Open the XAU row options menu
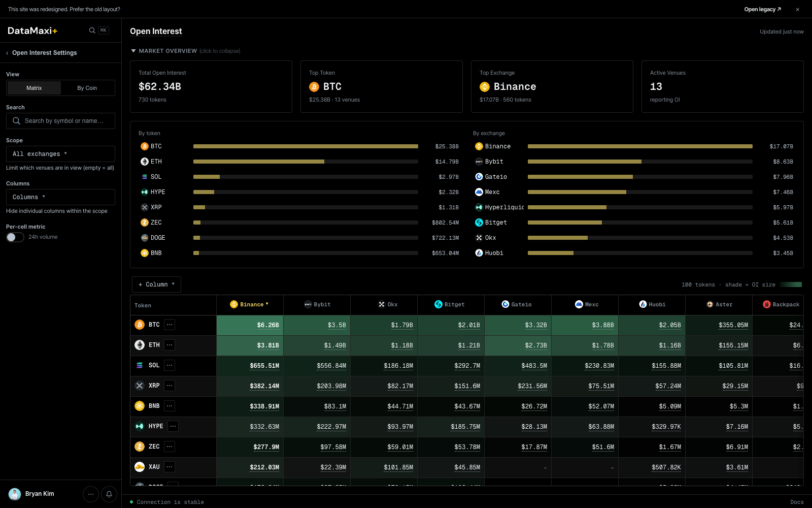The width and height of the screenshot is (812, 508). [x=170, y=467]
